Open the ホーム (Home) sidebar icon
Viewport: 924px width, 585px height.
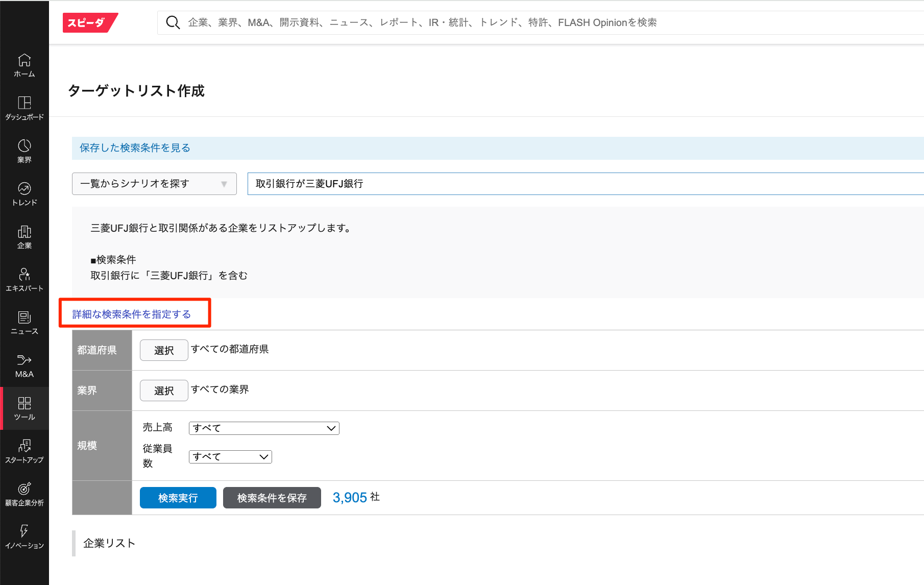pyautogui.click(x=25, y=65)
